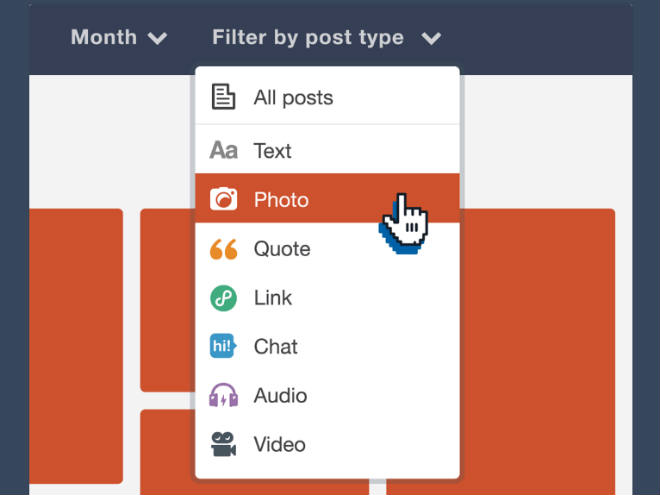Image resolution: width=660 pixels, height=495 pixels.
Task: Click the orange Quote marks icon
Action: [x=223, y=249]
